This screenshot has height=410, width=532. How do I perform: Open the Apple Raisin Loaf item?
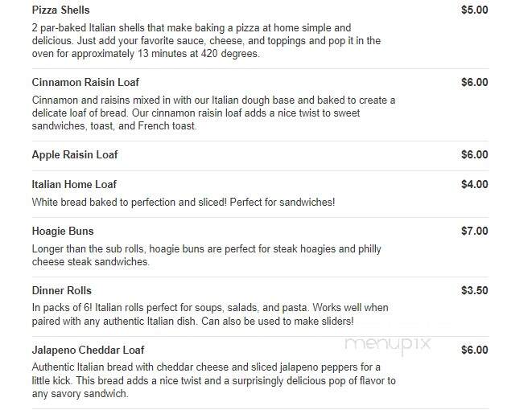75,155
